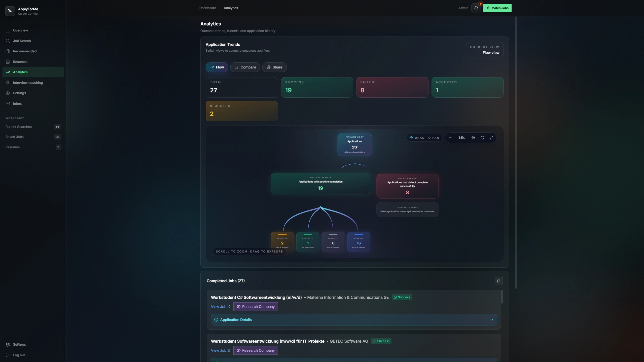Zoom in using the magnifier plus icon

click(473, 138)
